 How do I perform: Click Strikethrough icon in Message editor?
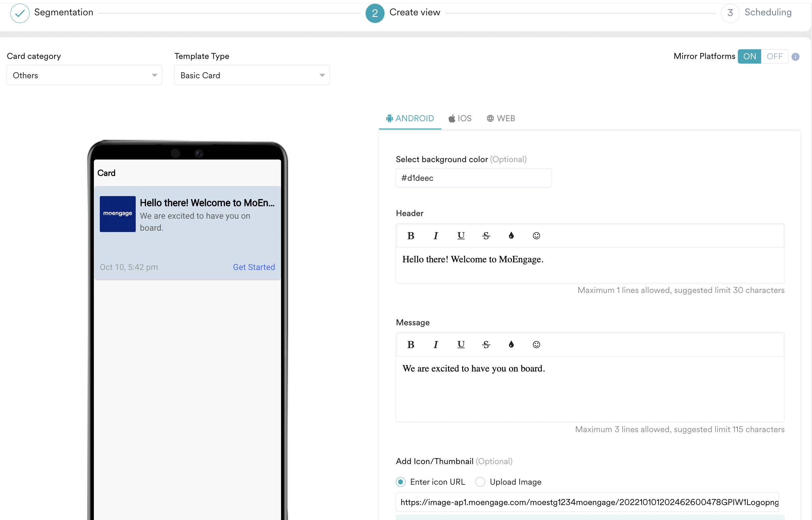(486, 345)
